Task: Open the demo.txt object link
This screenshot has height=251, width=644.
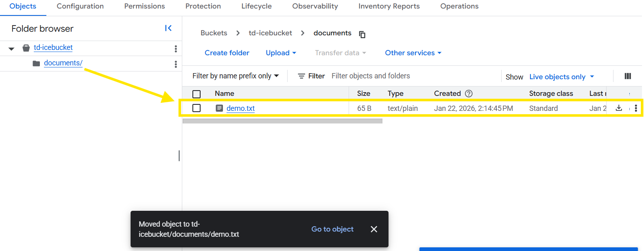Action: [240, 108]
